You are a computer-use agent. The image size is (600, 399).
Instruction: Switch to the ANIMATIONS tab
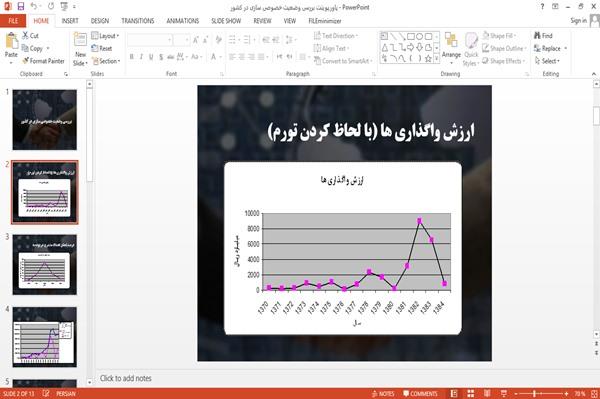tap(183, 21)
